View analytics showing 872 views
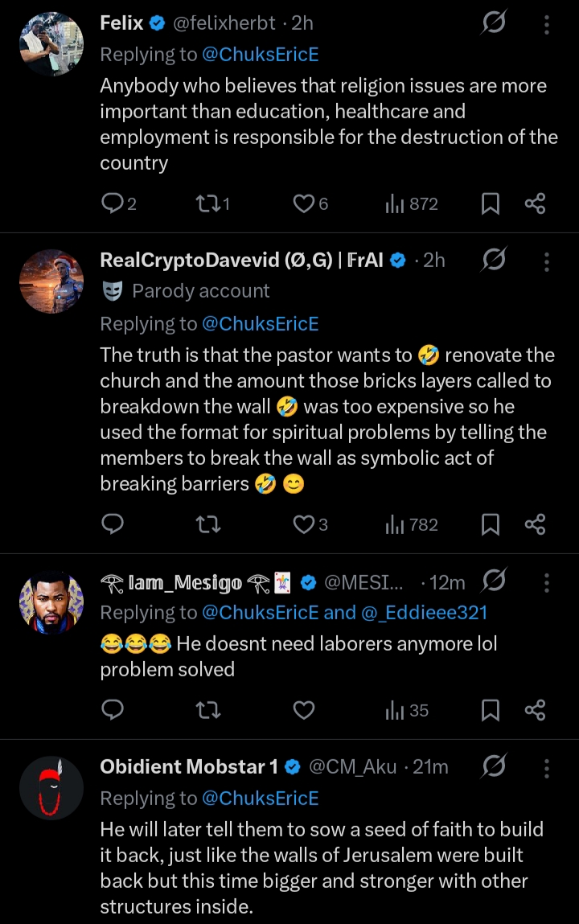Viewport: 579px width, 924px height. [412, 204]
